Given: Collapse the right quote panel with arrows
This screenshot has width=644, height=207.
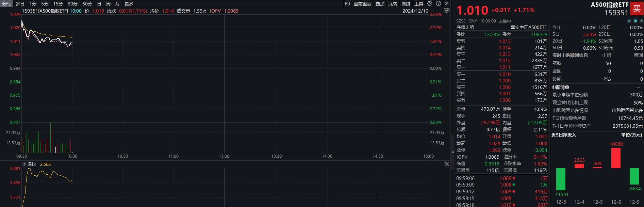Looking at the screenshot, I should pos(452,152).
